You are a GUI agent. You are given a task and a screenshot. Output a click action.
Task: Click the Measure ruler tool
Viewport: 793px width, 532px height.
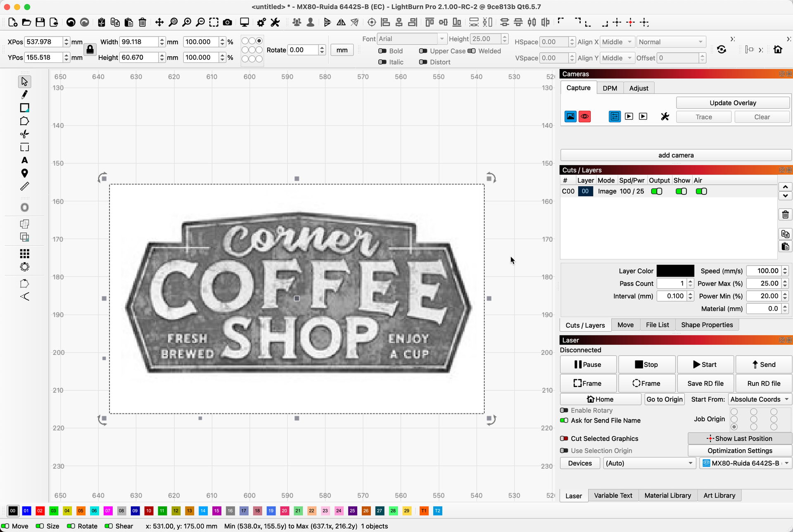tap(24, 187)
